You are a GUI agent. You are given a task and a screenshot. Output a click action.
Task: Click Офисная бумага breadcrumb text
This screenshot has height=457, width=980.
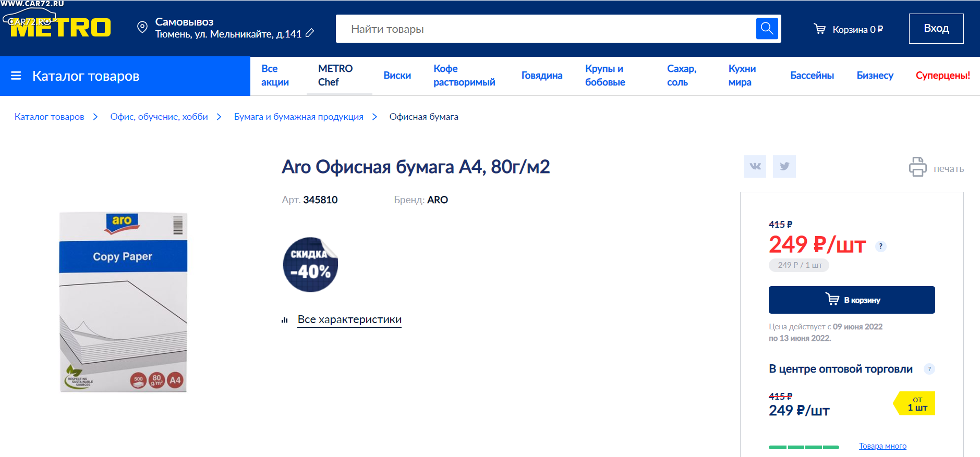tap(424, 117)
